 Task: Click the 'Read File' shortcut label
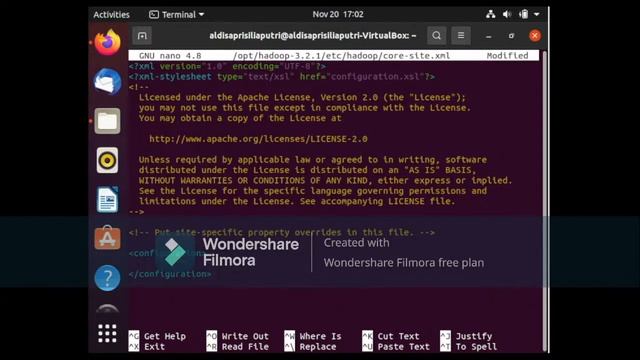(245, 347)
